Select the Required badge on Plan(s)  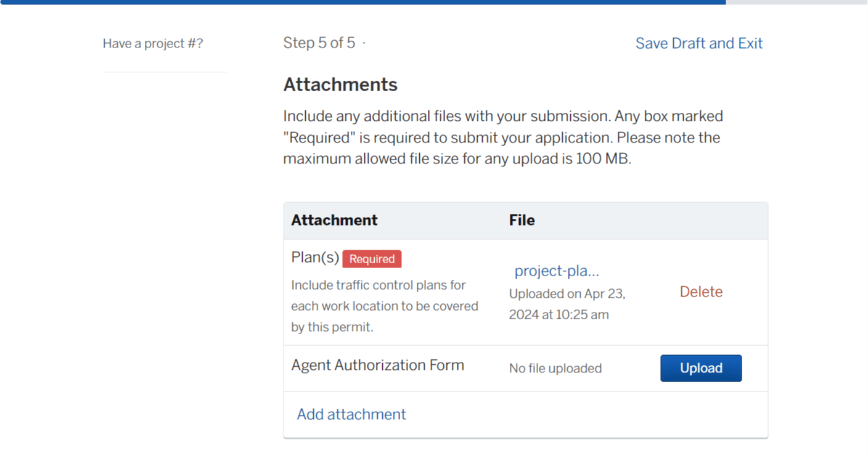(x=372, y=259)
